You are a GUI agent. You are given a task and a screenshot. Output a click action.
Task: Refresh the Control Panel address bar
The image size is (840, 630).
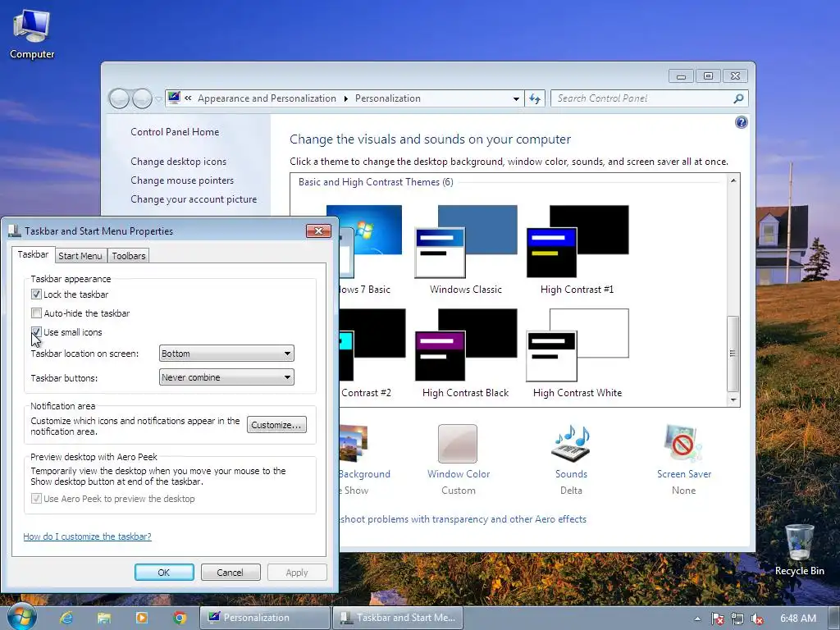535,98
